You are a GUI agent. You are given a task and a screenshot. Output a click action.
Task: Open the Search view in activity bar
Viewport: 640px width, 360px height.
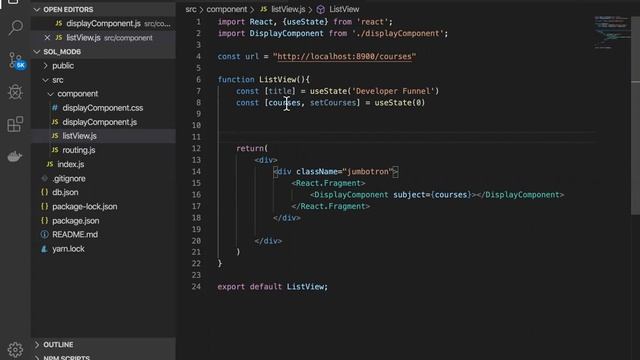point(16,28)
